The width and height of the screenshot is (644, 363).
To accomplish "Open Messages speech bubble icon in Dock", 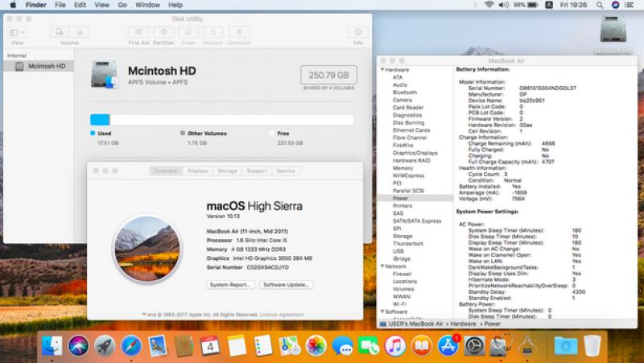I will [x=342, y=346].
